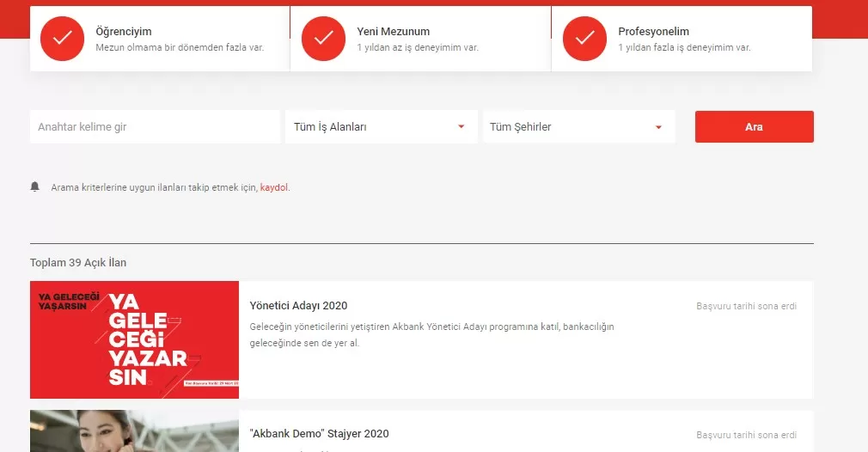Click the arrow on Tüm Şehirler
The height and width of the screenshot is (452, 868).
click(x=659, y=127)
